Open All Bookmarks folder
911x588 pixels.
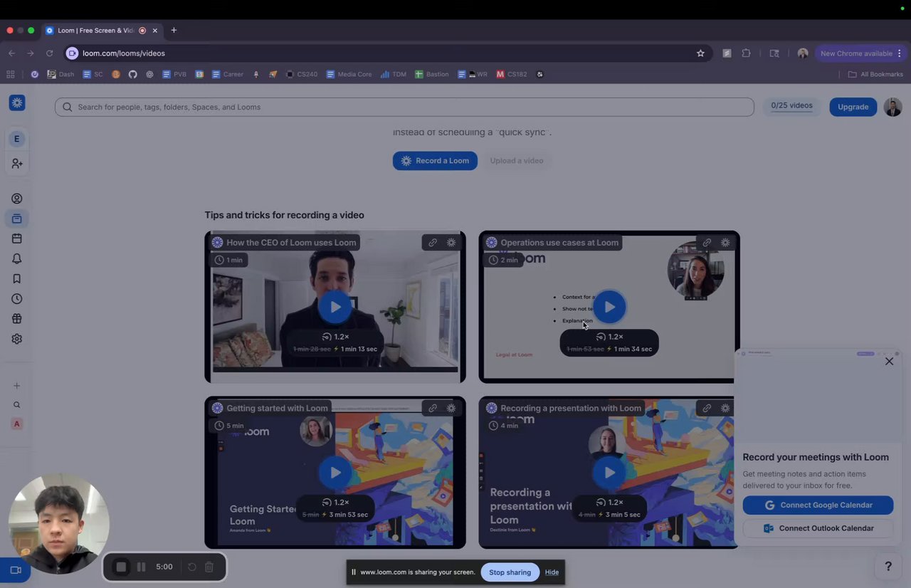[875, 74]
